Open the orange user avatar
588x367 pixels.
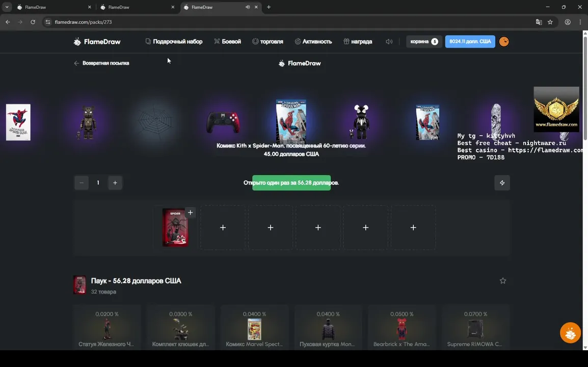coord(504,42)
